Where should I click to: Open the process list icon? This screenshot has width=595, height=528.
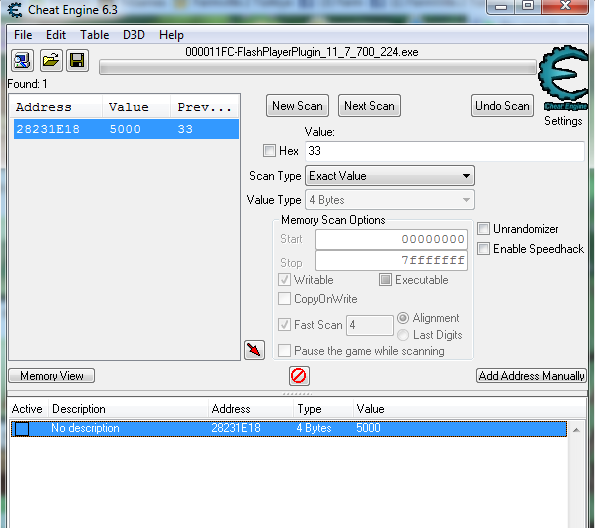(x=22, y=60)
